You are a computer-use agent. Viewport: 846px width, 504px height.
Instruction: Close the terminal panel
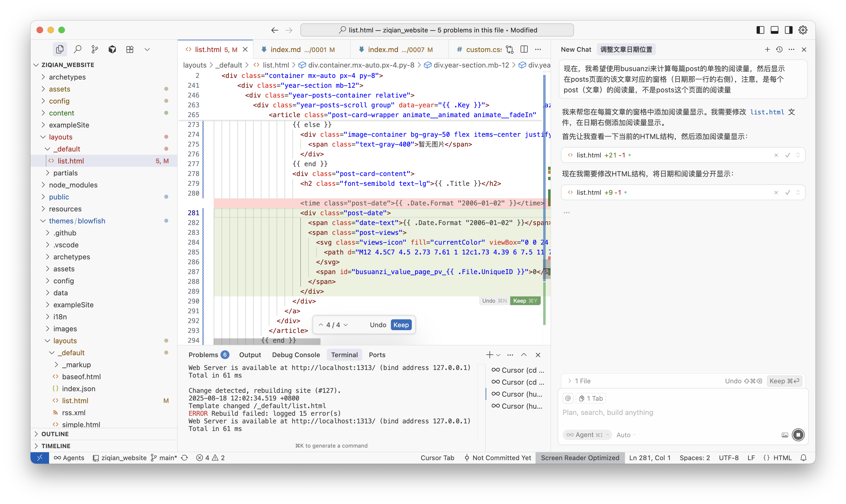point(538,355)
